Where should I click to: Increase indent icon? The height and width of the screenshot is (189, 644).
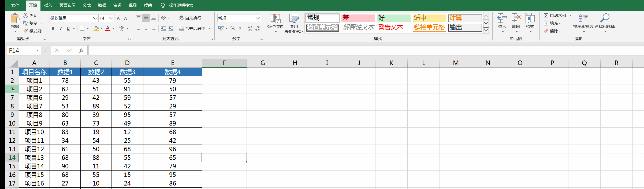coord(171,28)
